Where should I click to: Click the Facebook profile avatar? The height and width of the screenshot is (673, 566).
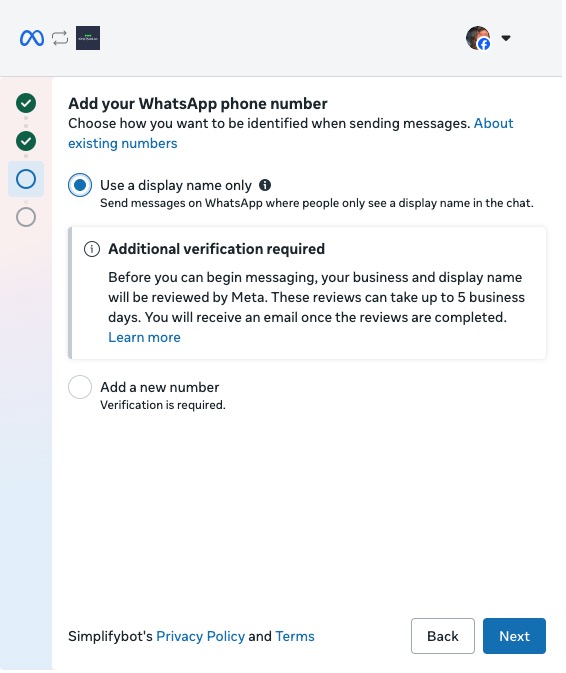pos(478,38)
